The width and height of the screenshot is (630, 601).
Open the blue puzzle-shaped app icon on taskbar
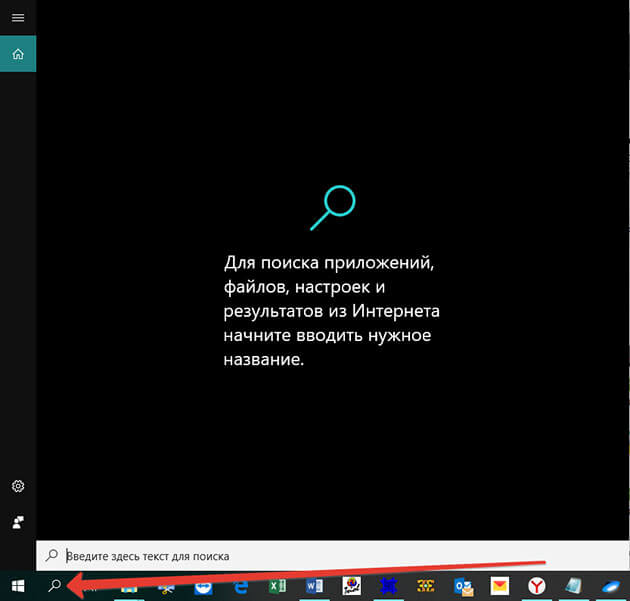[389, 586]
